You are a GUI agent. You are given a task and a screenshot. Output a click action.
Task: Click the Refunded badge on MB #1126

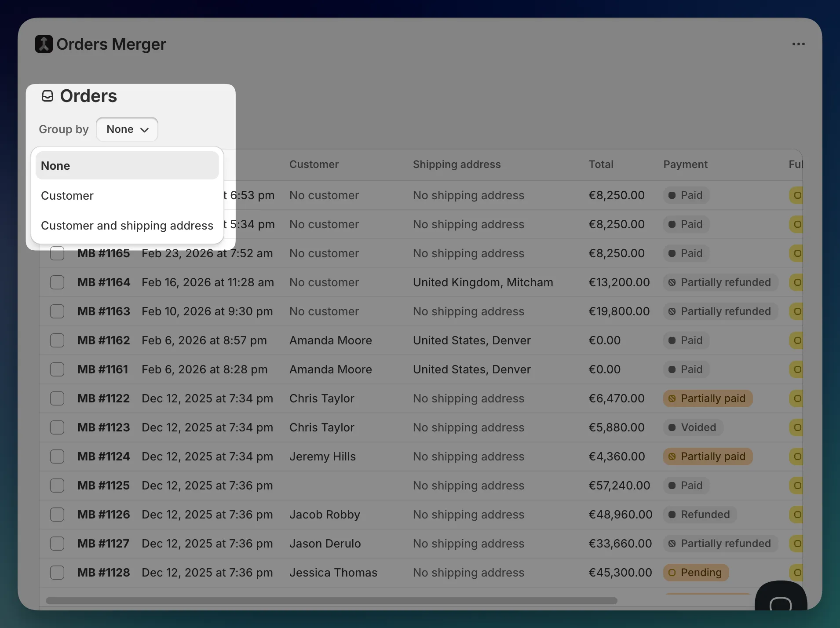(x=700, y=515)
